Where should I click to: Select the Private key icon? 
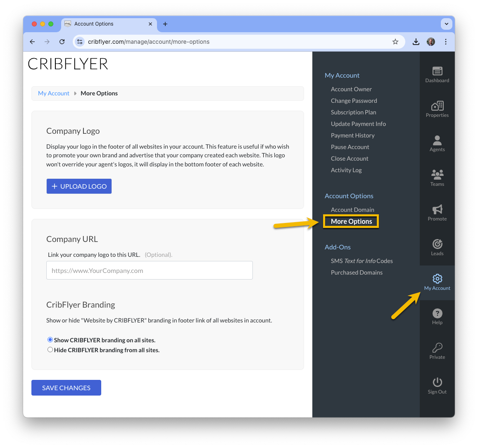(x=437, y=348)
